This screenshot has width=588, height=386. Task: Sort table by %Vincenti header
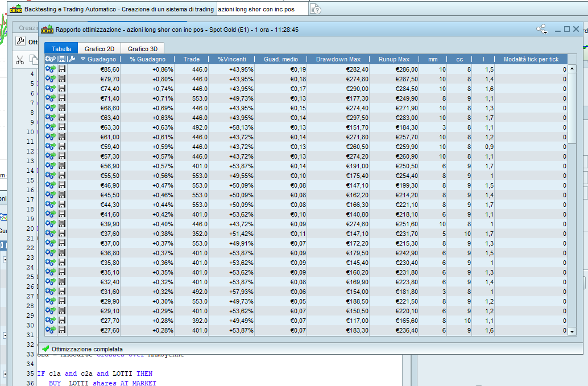tap(231, 59)
